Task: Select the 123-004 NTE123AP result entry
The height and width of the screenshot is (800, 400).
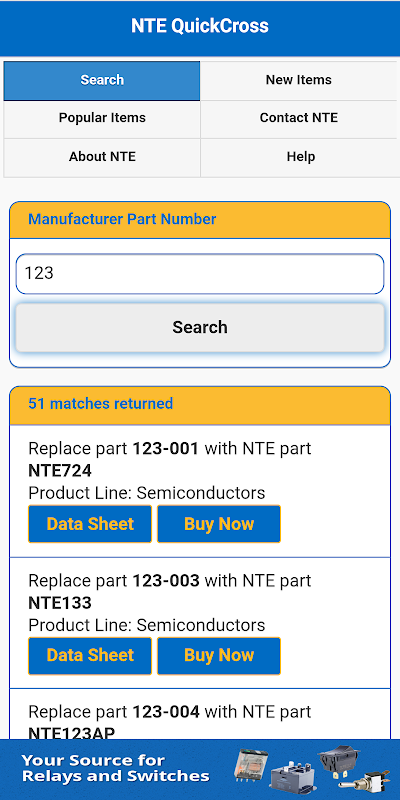Action: click(x=200, y=714)
